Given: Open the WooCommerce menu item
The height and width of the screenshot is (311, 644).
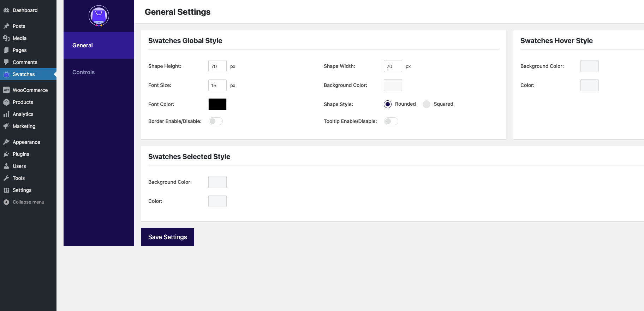Looking at the screenshot, I should coord(28,90).
